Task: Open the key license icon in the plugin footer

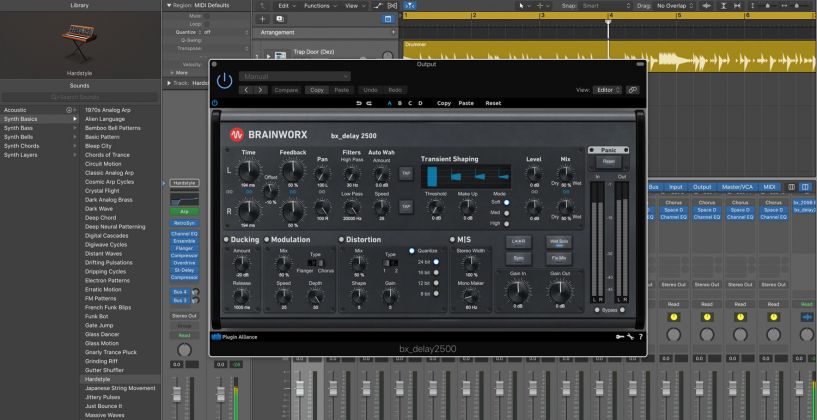Action: pyautogui.click(x=619, y=337)
